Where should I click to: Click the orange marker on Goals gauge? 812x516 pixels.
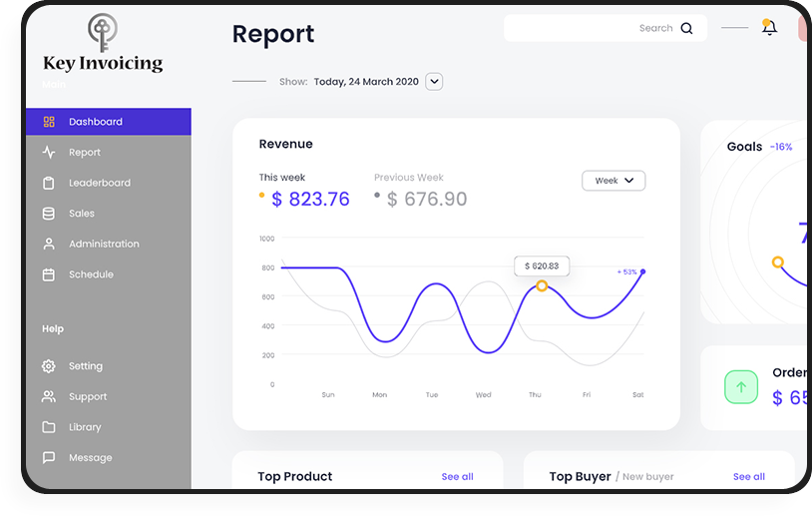[x=777, y=262]
